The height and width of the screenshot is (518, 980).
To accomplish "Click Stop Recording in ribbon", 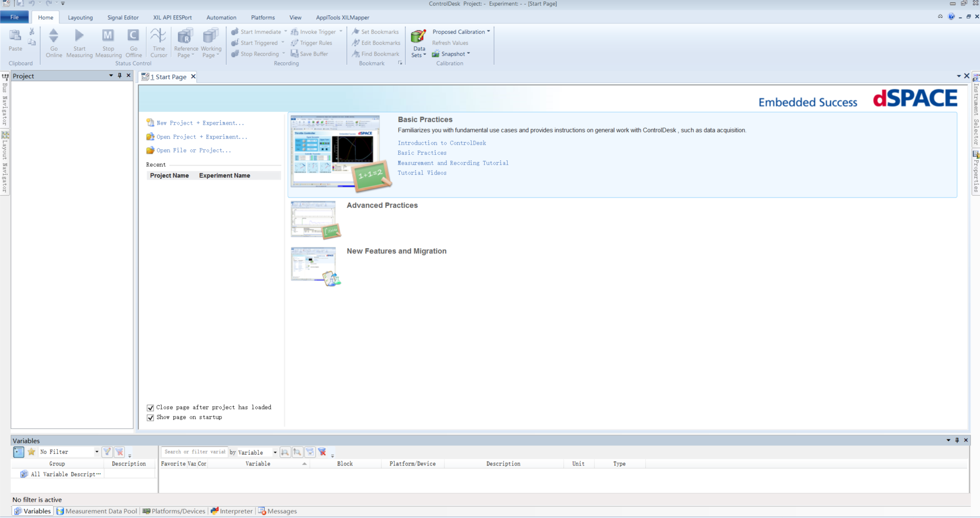I will 255,54.
